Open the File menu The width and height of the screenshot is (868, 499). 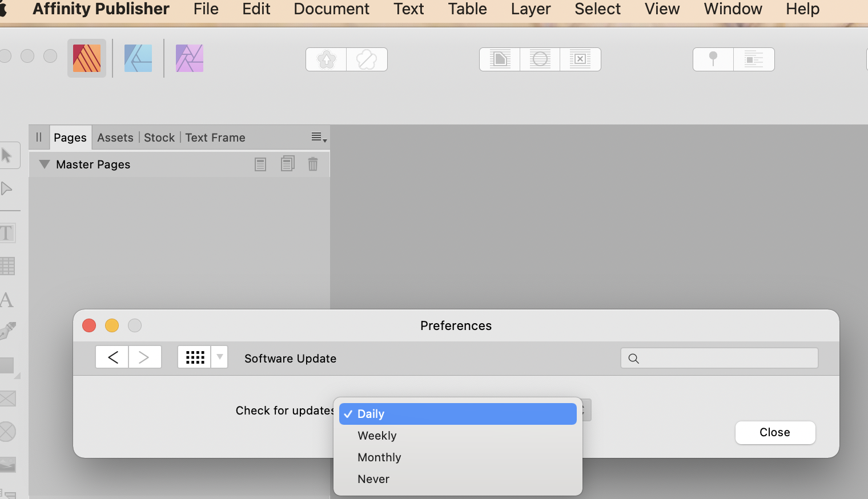(x=206, y=9)
